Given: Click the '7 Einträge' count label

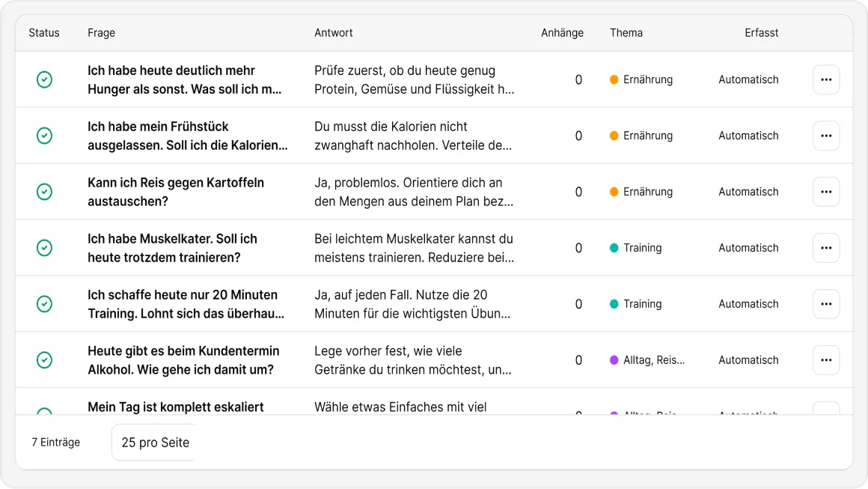Looking at the screenshot, I should point(56,443).
